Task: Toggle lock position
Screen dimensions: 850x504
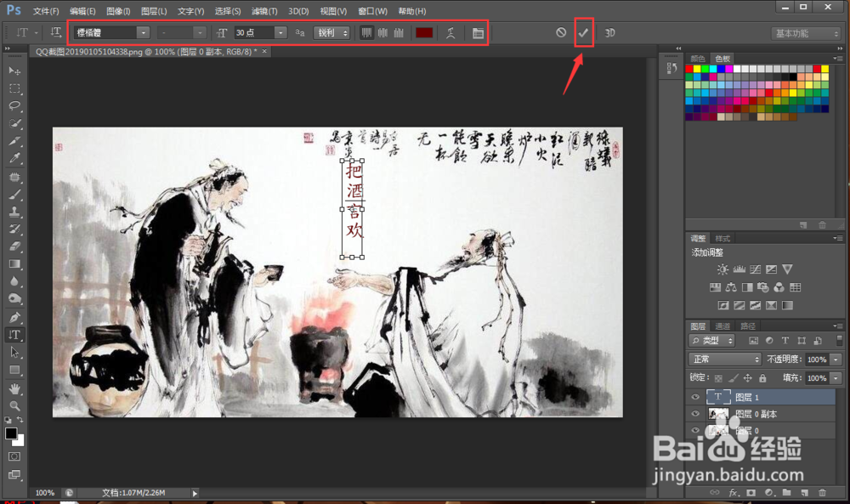Action: click(x=747, y=377)
